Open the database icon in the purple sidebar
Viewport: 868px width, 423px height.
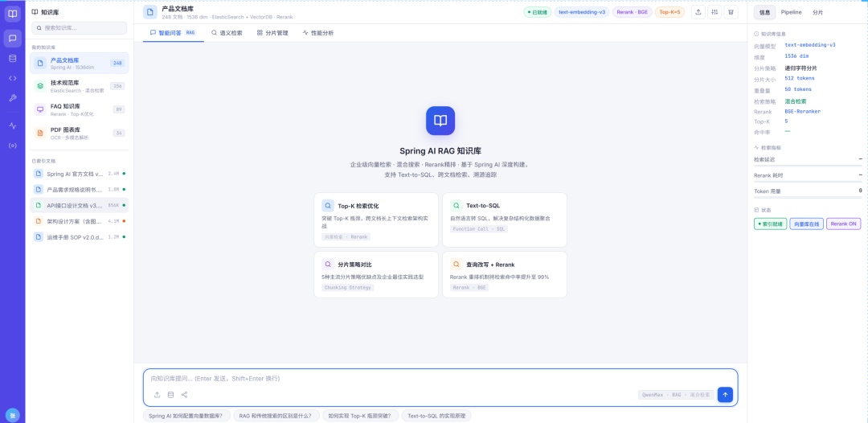[13, 58]
